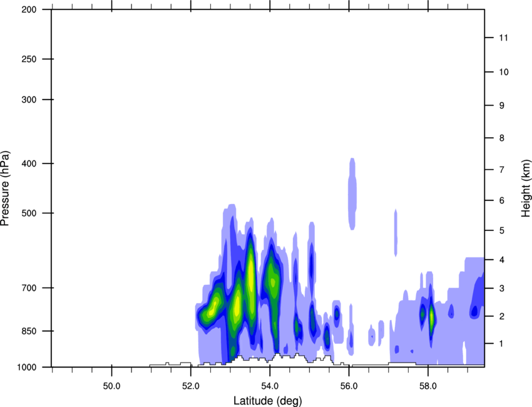
Task: Click the 200 pressure tick label
Action: [29, 9]
